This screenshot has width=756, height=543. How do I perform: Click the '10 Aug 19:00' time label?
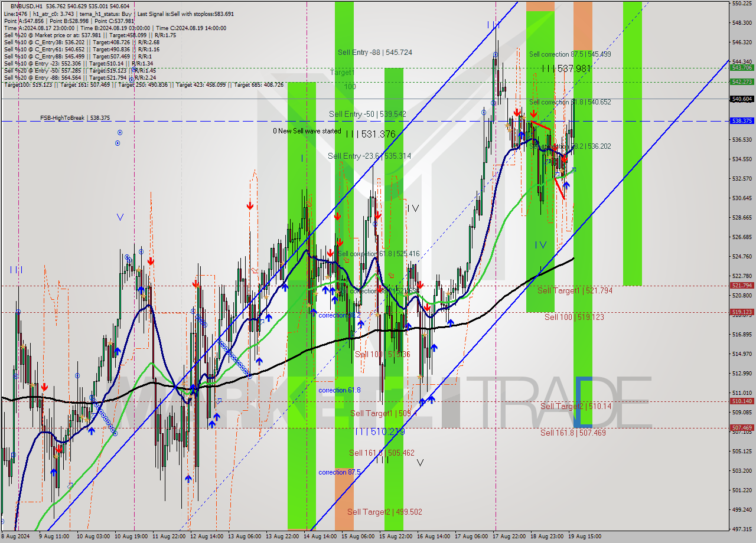(130, 537)
